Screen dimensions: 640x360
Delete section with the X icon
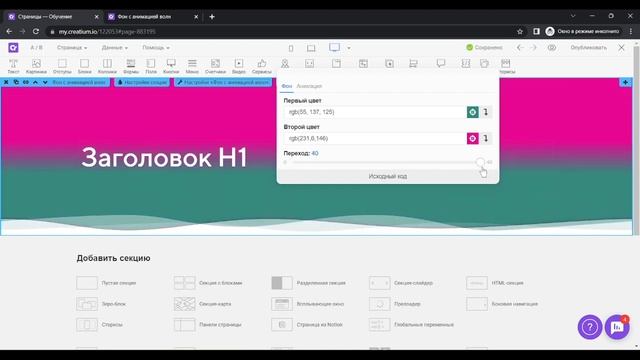[x=6, y=82]
